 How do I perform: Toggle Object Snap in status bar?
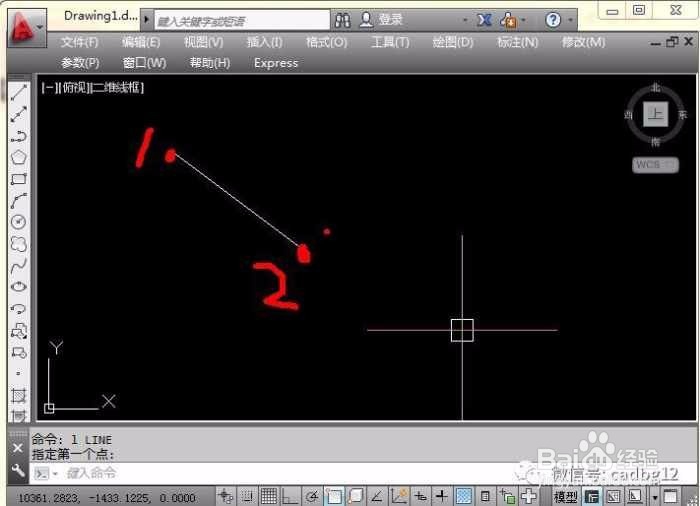(333, 496)
